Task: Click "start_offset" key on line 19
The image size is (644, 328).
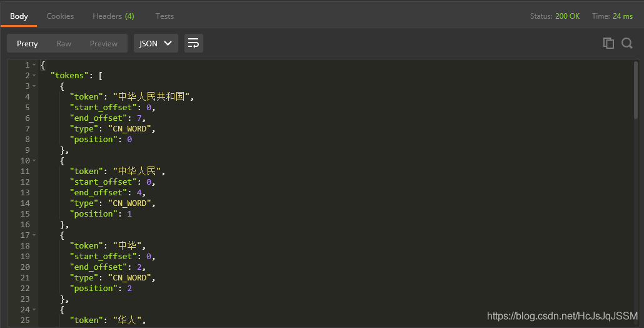Action: (x=103, y=256)
